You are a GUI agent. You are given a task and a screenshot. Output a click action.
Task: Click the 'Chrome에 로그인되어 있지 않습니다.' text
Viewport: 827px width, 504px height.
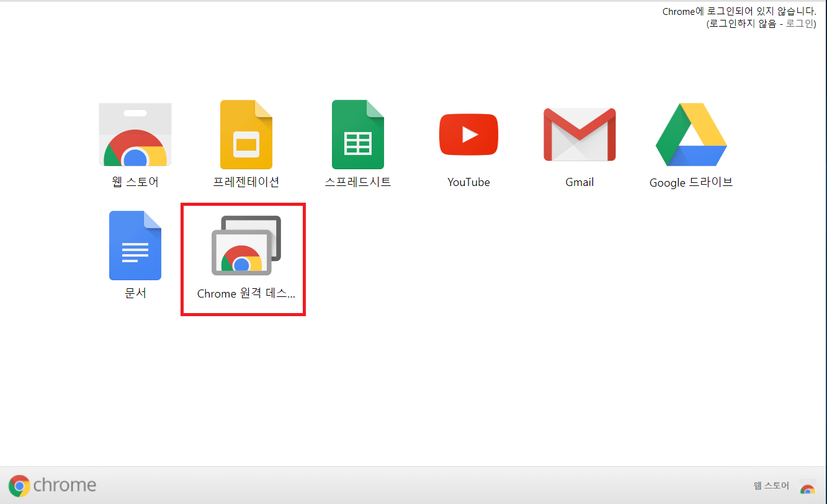pyautogui.click(x=740, y=12)
